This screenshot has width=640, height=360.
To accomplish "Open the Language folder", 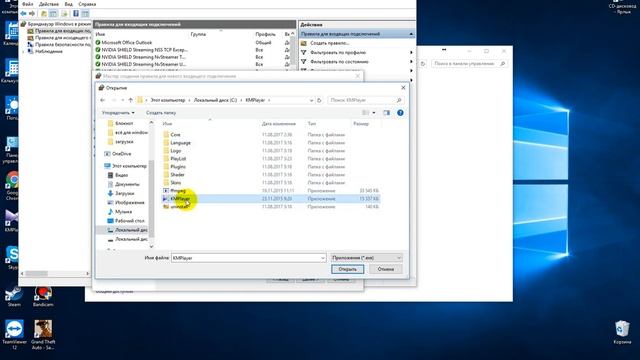I will tap(180, 143).
